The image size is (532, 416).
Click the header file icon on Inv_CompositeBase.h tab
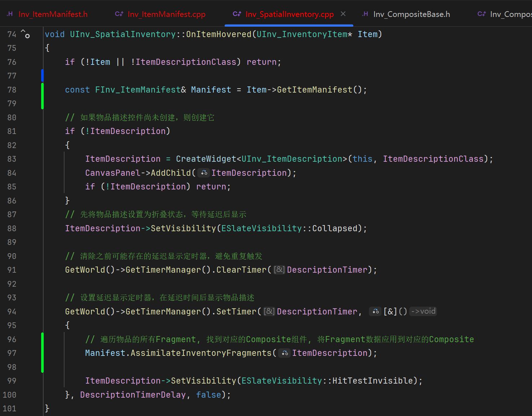pos(365,14)
